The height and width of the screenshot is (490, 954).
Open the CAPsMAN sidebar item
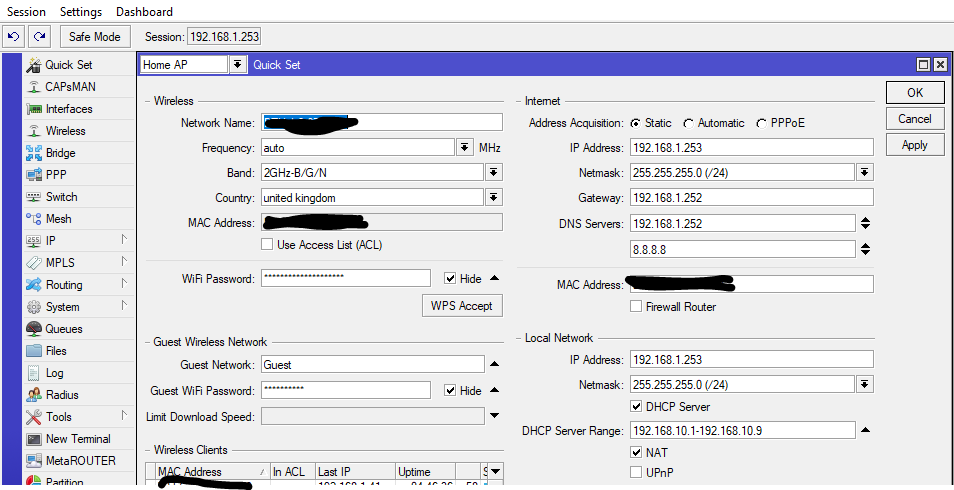tap(77, 87)
